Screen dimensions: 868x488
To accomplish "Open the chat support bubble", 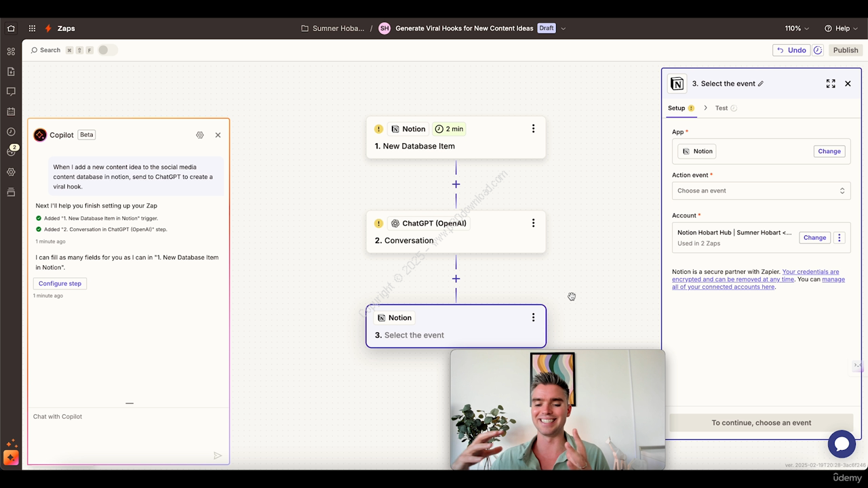I will point(842,444).
